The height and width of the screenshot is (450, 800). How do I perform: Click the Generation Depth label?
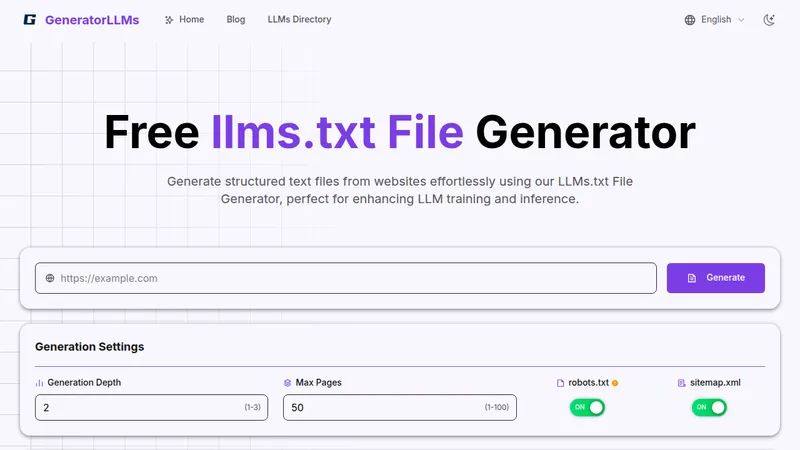tap(84, 382)
